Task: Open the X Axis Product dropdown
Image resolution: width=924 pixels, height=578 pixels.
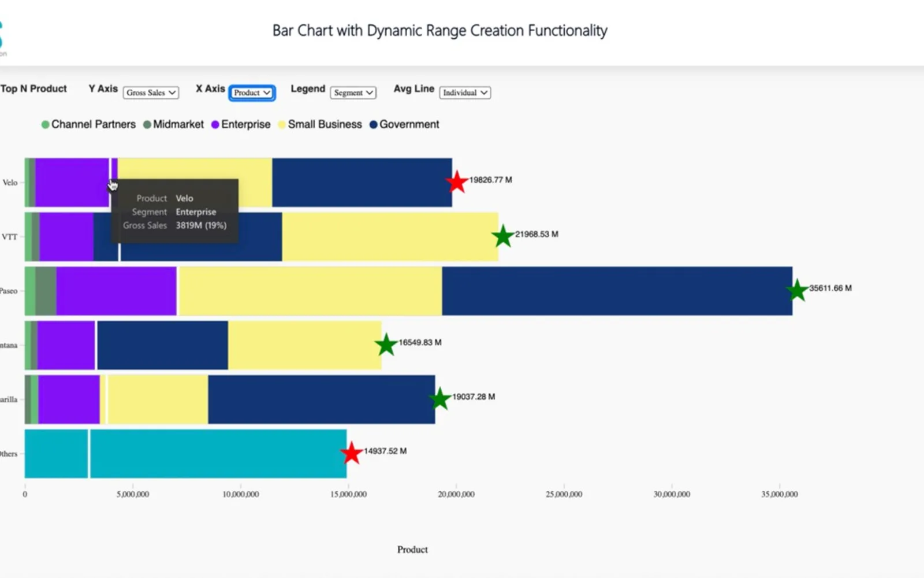Action: tap(252, 92)
